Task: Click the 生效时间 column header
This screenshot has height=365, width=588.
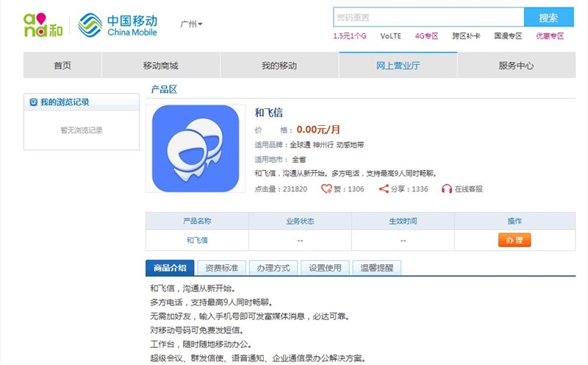Action: coord(403,222)
